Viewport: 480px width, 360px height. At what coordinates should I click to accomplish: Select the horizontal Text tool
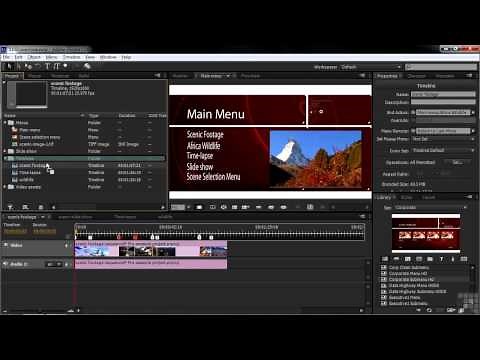[x=48, y=66]
